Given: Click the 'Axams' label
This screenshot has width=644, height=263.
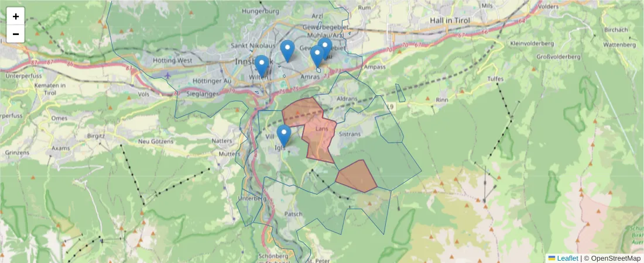Looking at the screenshot, I should point(61,148).
